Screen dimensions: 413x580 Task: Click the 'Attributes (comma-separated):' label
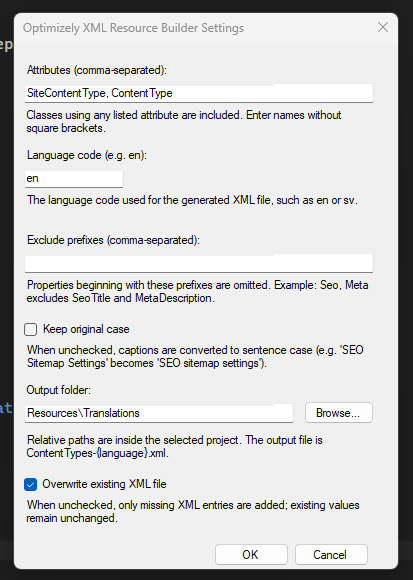coord(97,70)
